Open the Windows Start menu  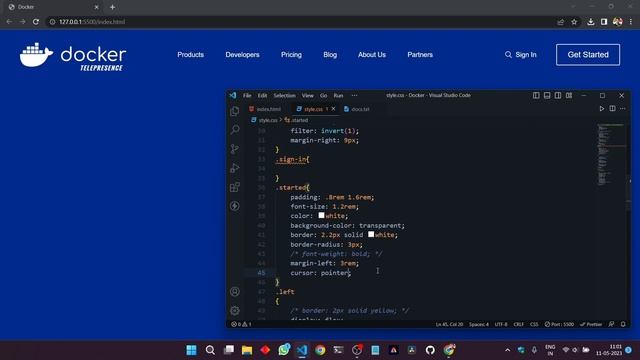pos(191,350)
